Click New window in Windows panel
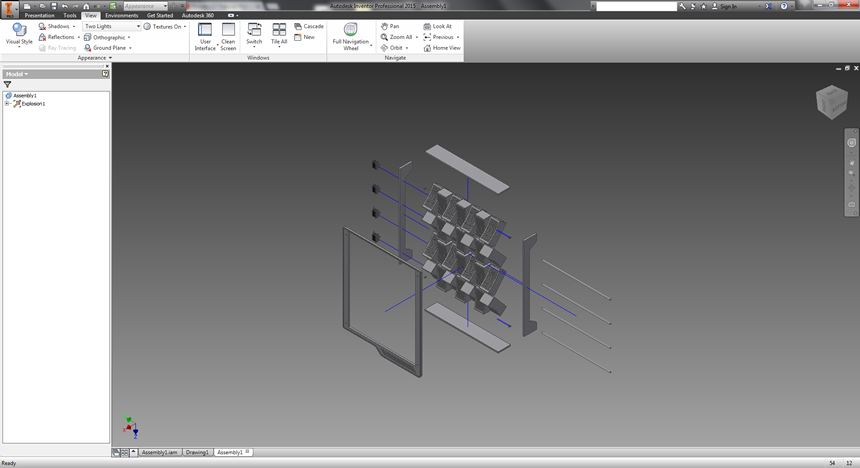This screenshot has height=468, width=860. click(304, 37)
